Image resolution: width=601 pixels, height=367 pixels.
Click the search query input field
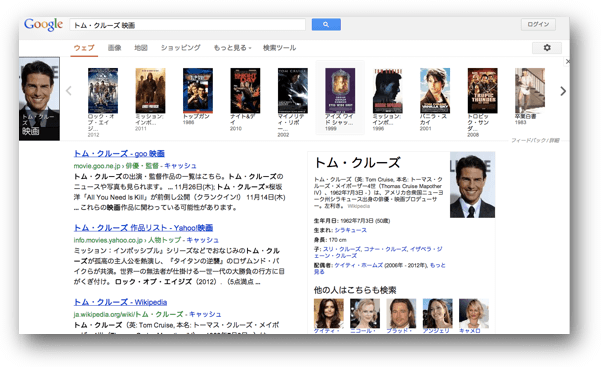tap(187, 25)
